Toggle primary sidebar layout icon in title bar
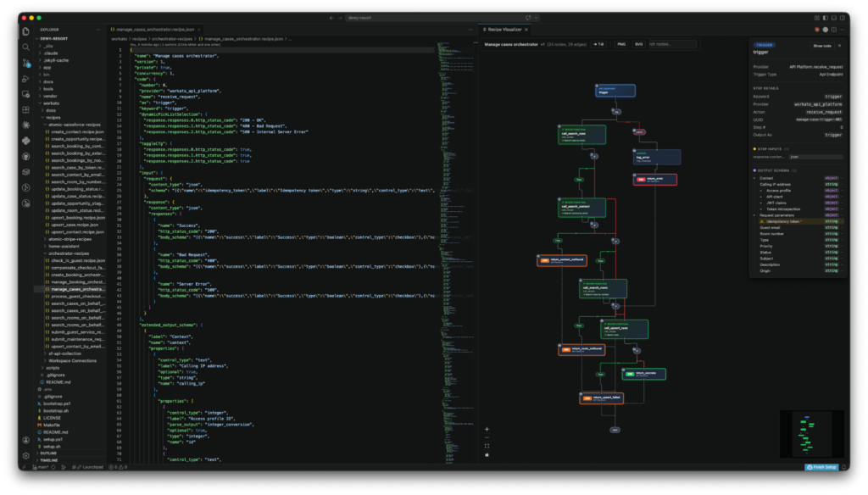This screenshot has width=868, height=495. click(x=825, y=18)
